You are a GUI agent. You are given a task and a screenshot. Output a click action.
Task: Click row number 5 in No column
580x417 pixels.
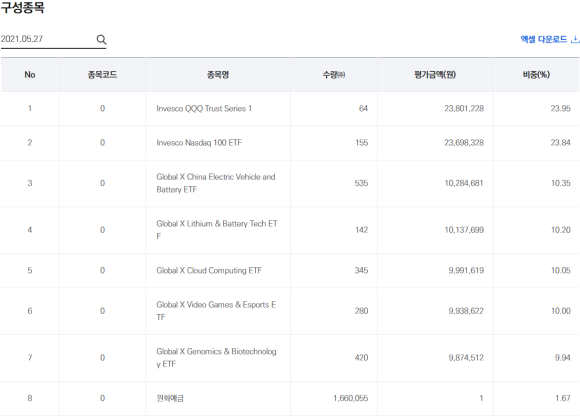tap(30, 270)
